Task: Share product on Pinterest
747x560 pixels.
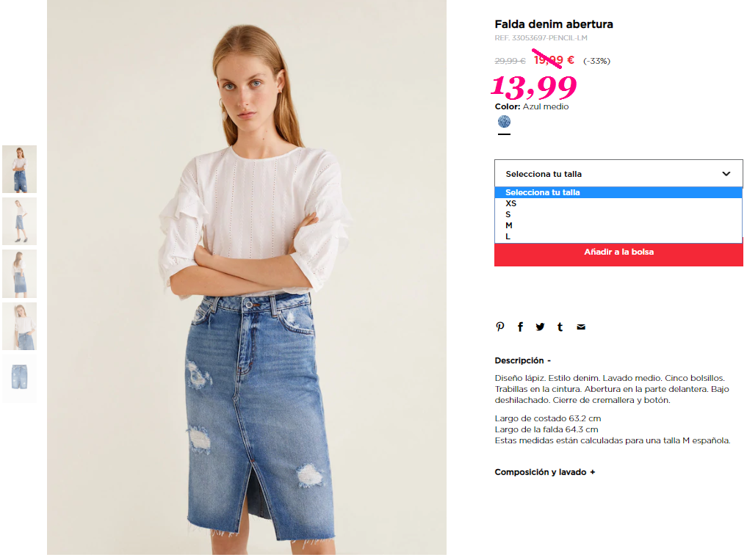Action: point(499,327)
